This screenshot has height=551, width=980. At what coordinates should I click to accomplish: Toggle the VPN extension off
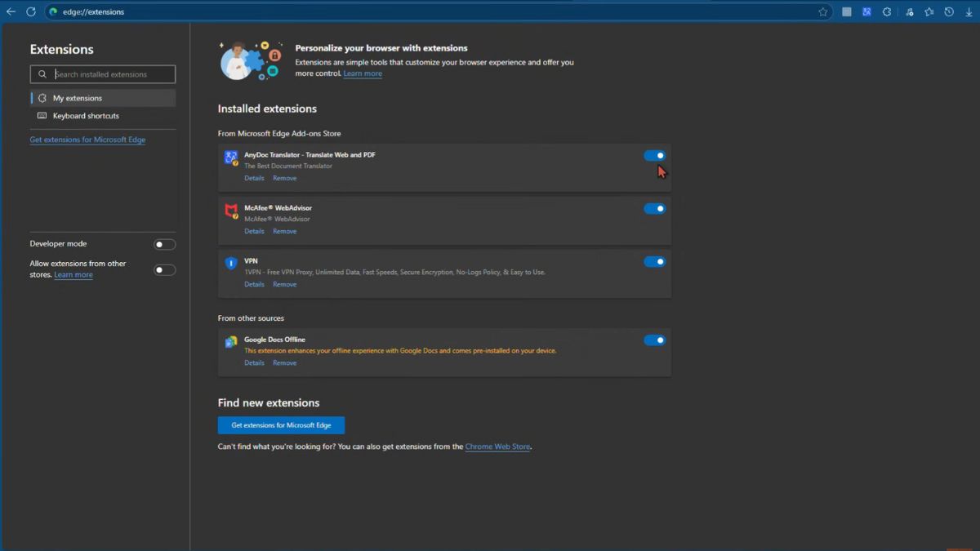tap(654, 261)
